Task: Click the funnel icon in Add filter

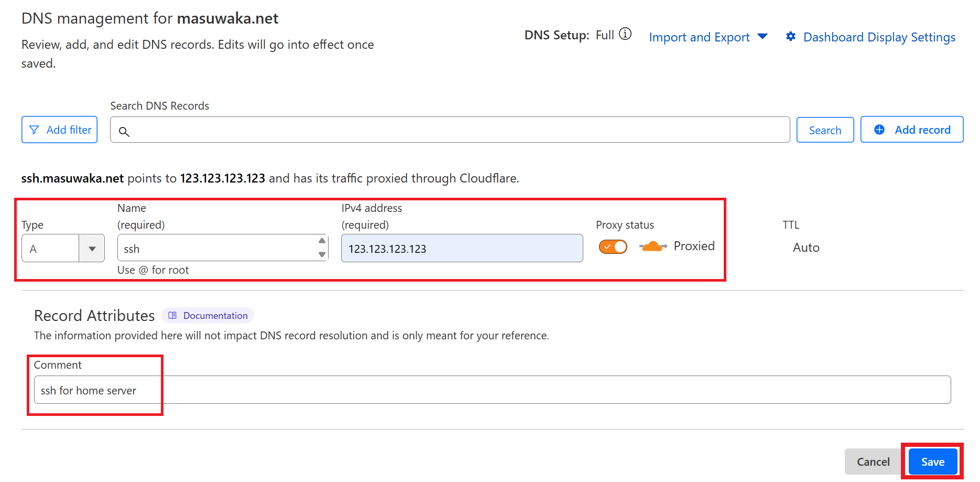Action: [x=34, y=130]
